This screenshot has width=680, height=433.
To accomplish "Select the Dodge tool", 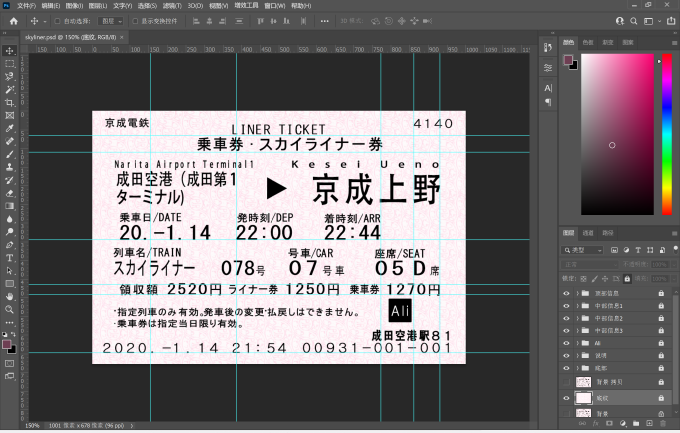I will 9,232.
